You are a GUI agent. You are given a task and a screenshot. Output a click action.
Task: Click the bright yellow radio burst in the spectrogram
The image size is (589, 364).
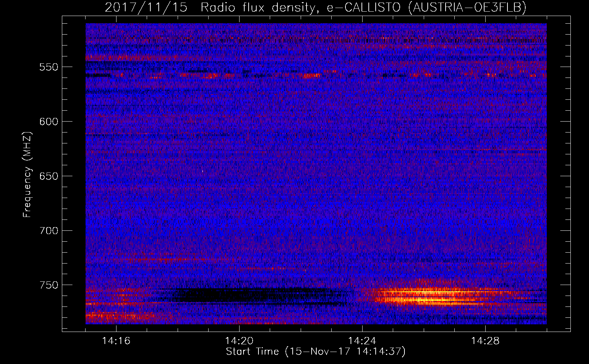pyautogui.click(x=430, y=296)
